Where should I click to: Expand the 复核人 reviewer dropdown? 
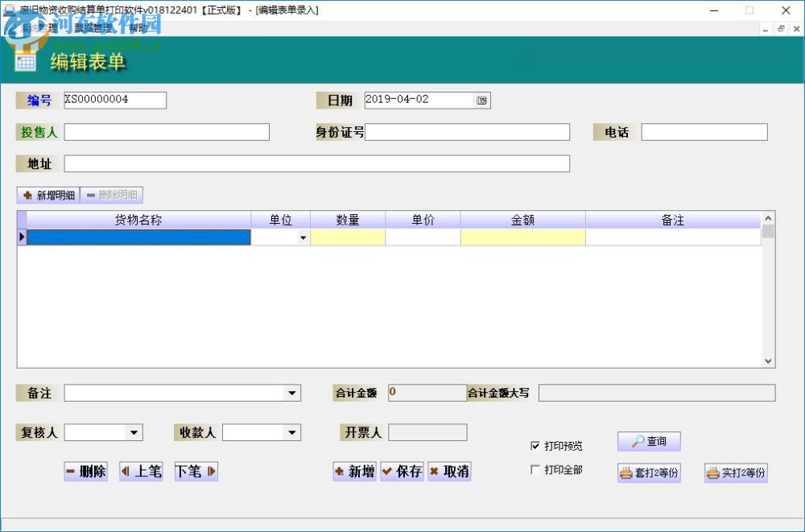[x=134, y=432]
